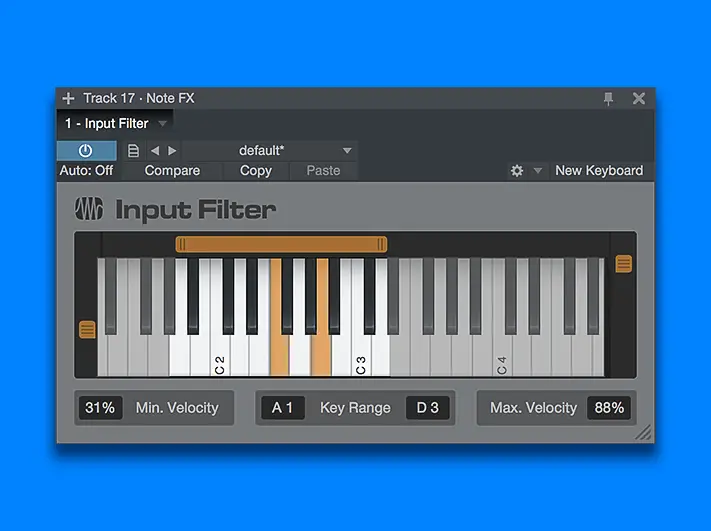Go to next preset arrow
The image size is (711, 531).
(172, 151)
